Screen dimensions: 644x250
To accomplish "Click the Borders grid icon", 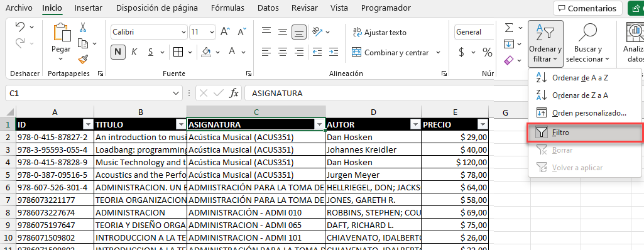I will [178, 52].
